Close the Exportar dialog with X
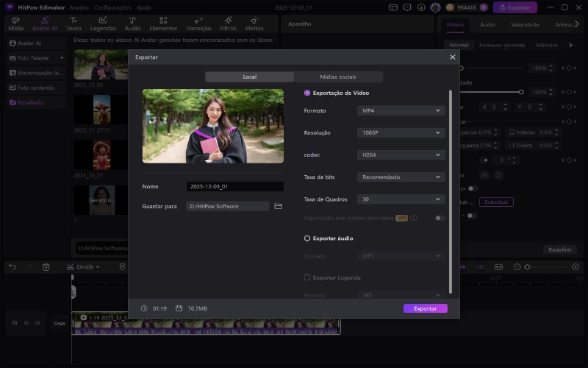The width and height of the screenshot is (588, 368). pos(452,57)
